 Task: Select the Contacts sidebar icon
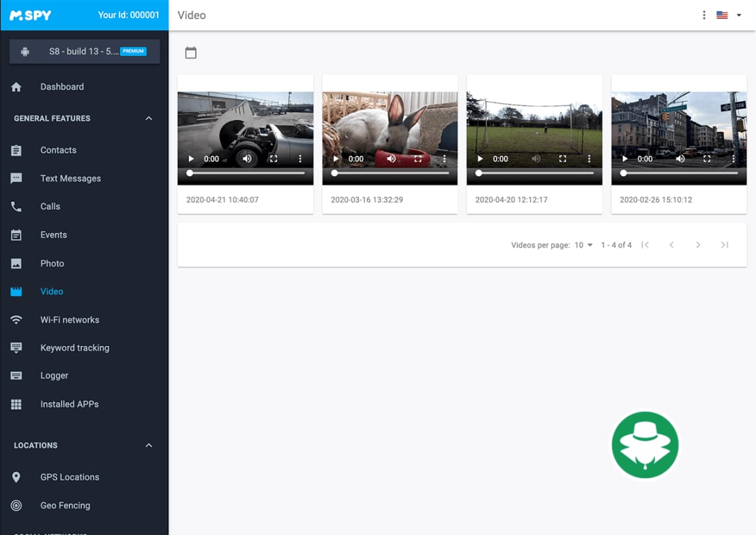tap(16, 150)
